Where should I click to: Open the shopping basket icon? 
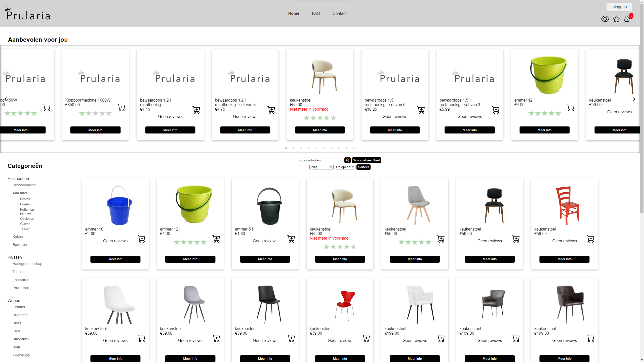(627, 19)
